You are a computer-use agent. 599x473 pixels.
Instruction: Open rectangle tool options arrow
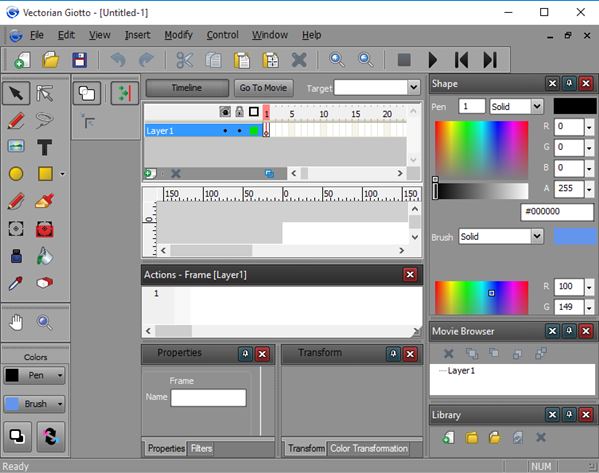coord(62,174)
